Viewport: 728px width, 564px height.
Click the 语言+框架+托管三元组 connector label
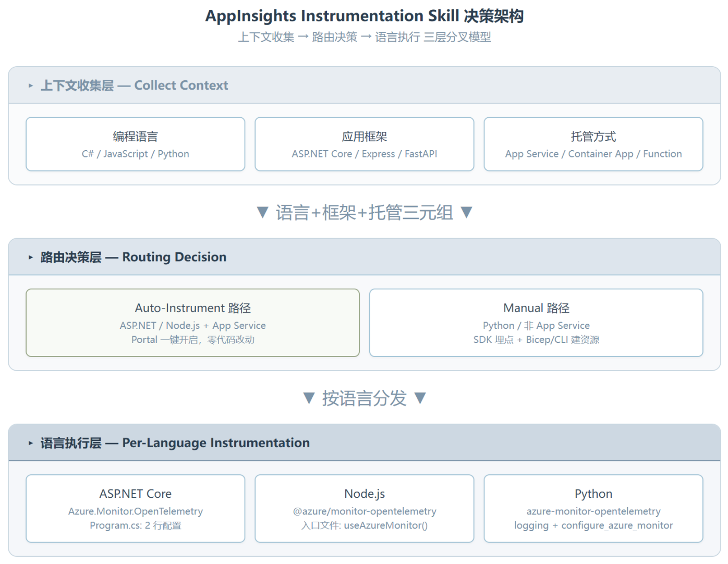point(365,213)
